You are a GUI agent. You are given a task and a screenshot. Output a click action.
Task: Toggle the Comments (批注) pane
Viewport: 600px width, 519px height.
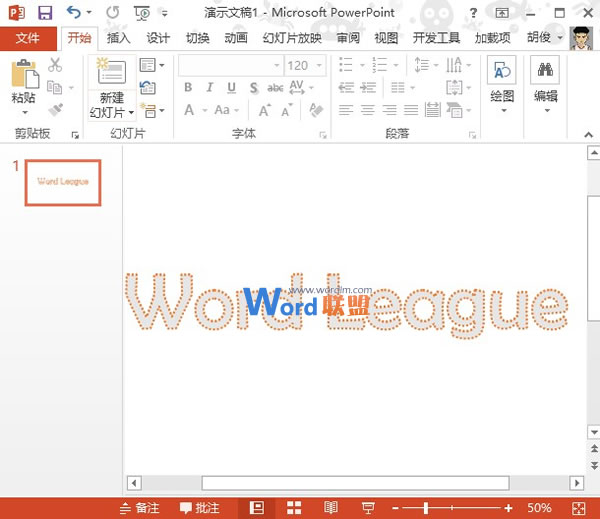(199, 508)
